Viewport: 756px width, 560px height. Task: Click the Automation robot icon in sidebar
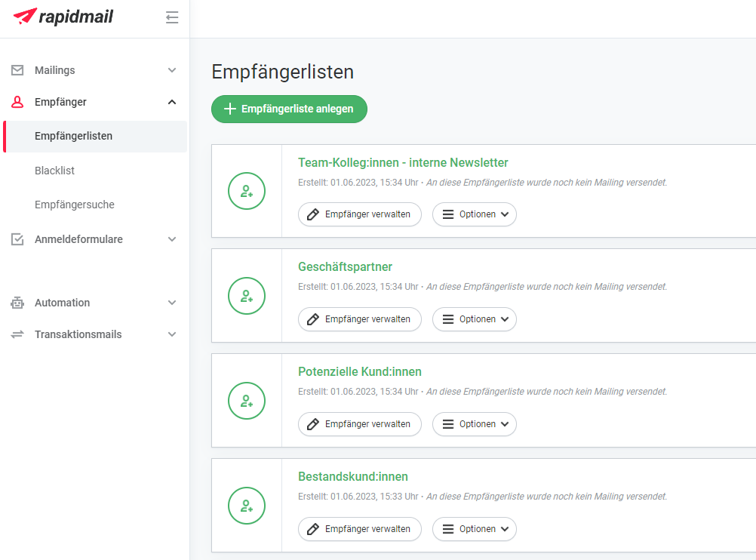pos(17,303)
